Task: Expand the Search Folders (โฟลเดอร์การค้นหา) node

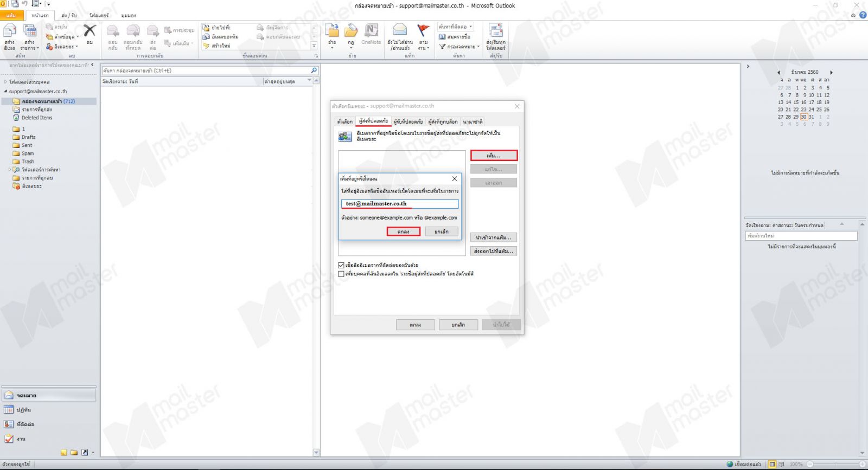Action: [10, 170]
